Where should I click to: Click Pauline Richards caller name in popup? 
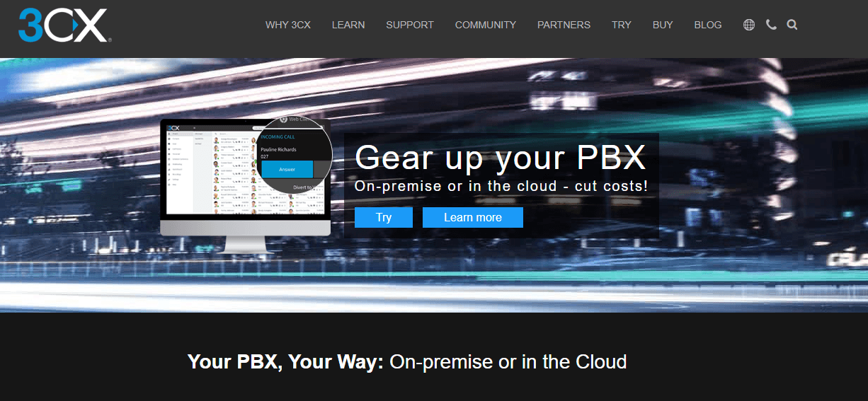coord(279,149)
